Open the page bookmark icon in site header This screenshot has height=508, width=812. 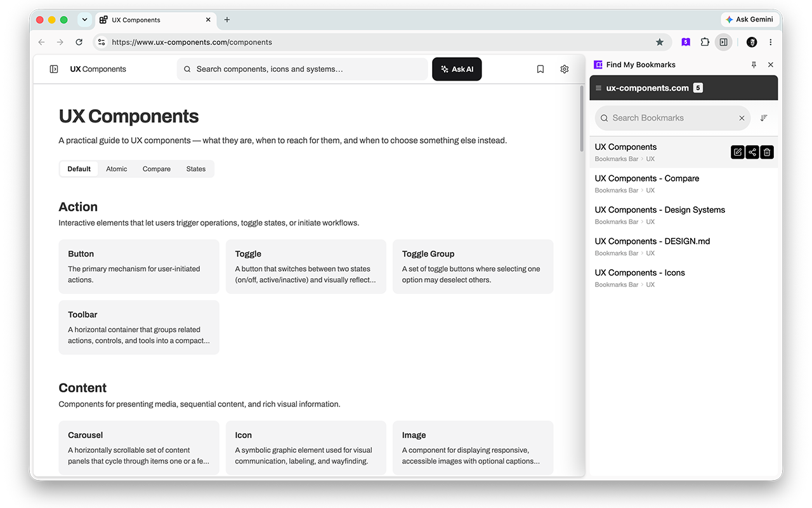(x=540, y=69)
